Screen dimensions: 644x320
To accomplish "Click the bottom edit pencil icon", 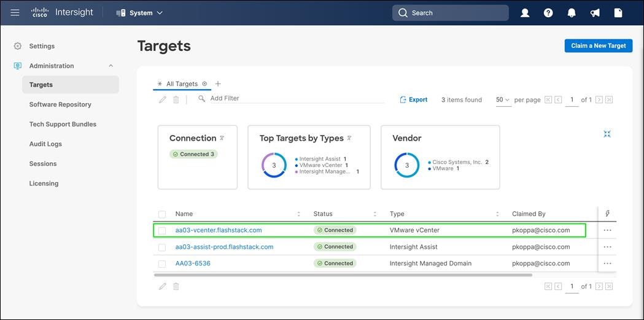I will coord(163,286).
